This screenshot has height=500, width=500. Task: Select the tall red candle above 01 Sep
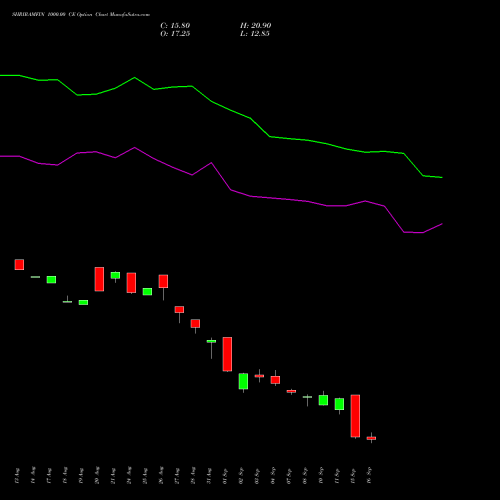pos(227,354)
